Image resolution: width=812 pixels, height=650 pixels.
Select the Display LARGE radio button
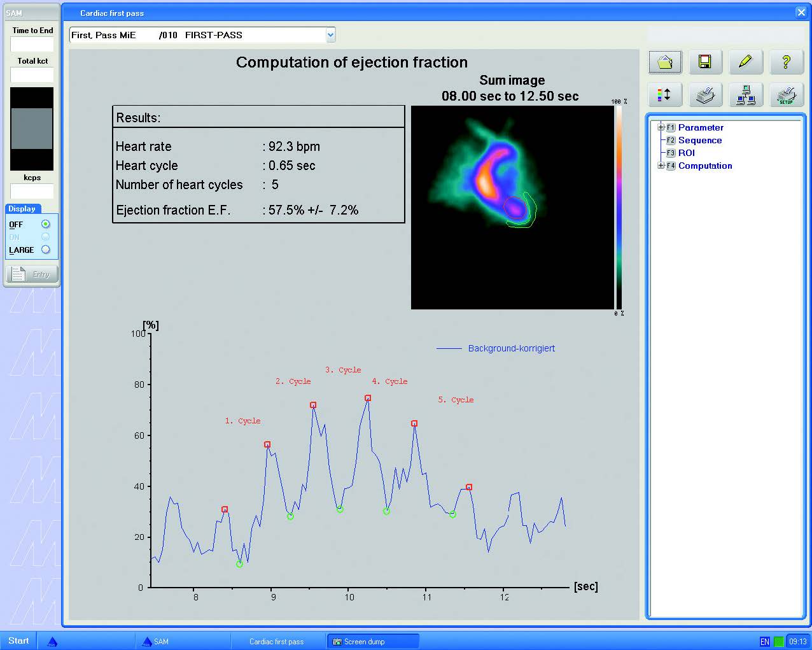[45, 250]
